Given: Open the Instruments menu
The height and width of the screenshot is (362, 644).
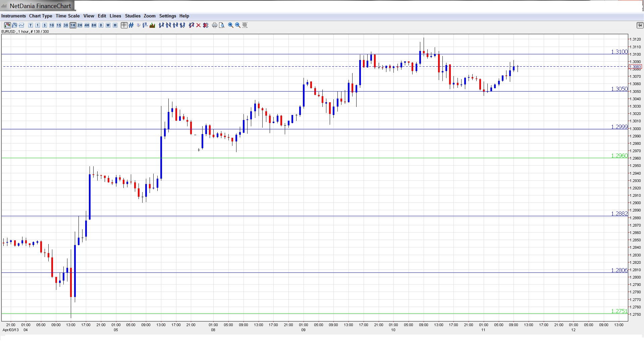Looking at the screenshot, I should tap(13, 16).
